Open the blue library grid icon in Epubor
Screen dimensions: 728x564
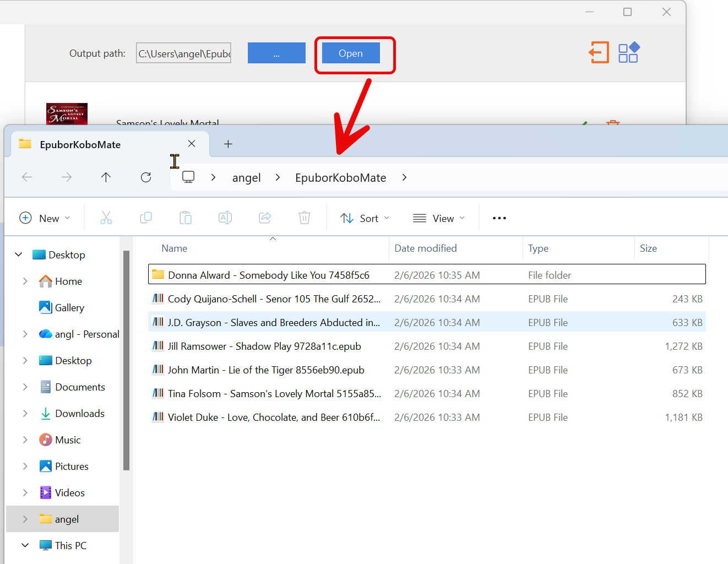tap(628, 52)
